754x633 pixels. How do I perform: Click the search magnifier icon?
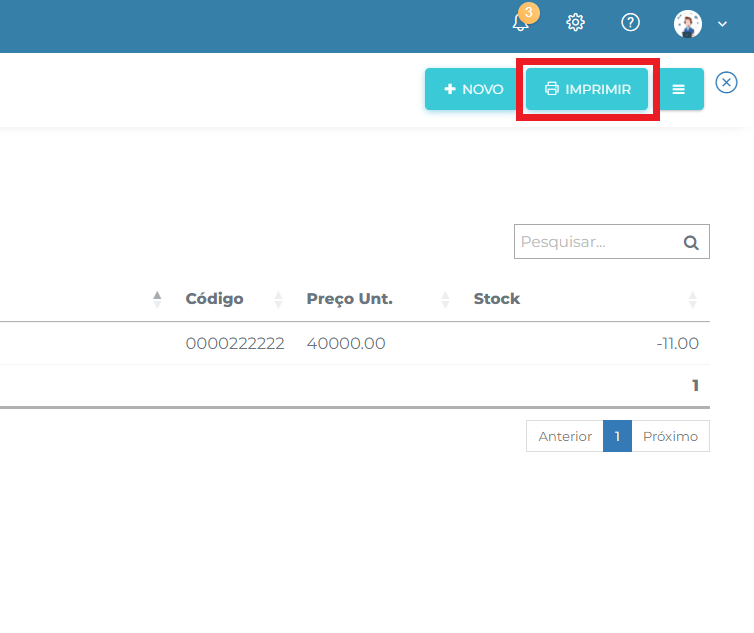click(691, 242)
